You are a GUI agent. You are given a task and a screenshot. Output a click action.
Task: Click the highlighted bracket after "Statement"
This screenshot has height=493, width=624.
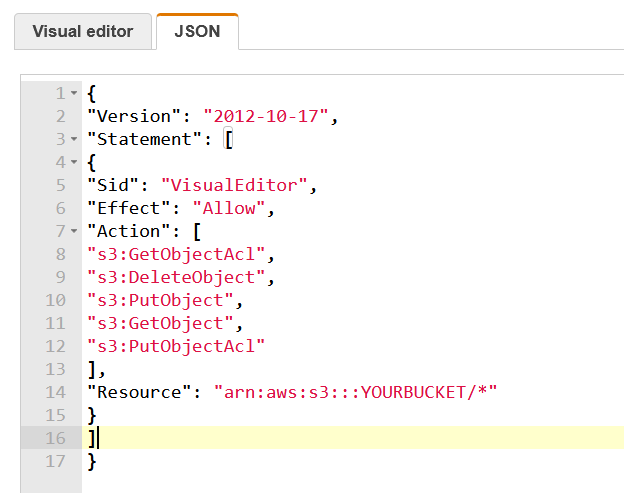(x=228, y=139)
